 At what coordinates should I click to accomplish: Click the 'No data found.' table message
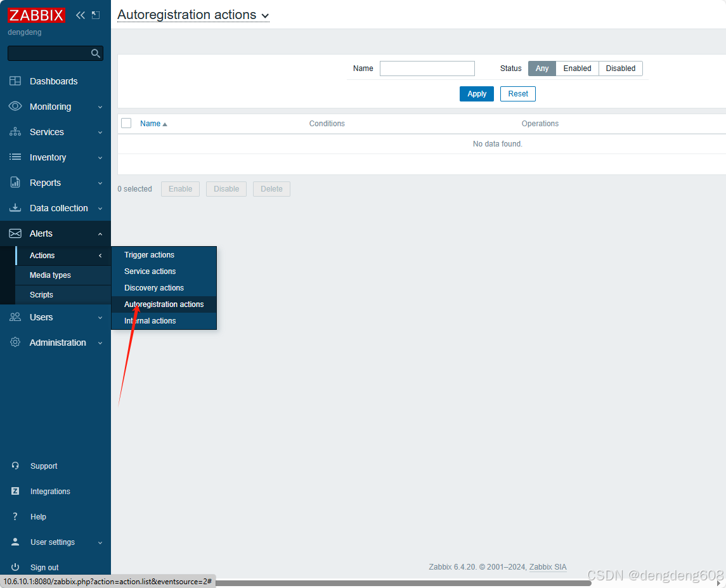coord(497,143)
